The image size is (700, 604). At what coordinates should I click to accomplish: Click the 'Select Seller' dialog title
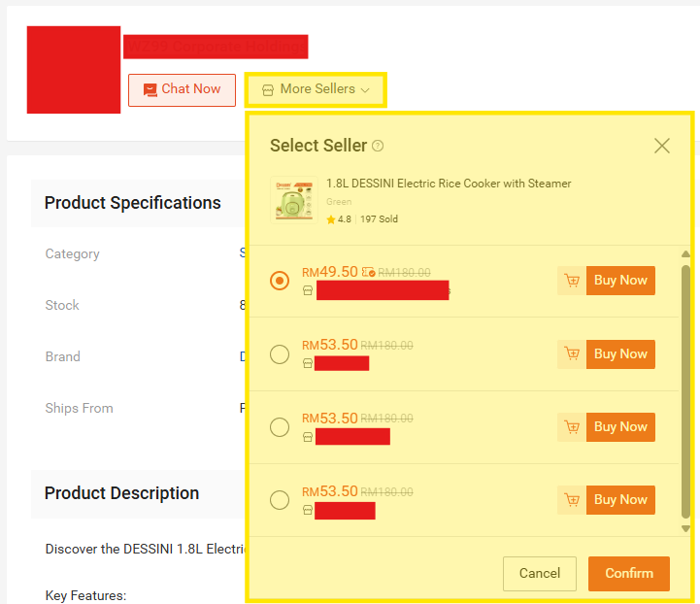click(318, 146)
